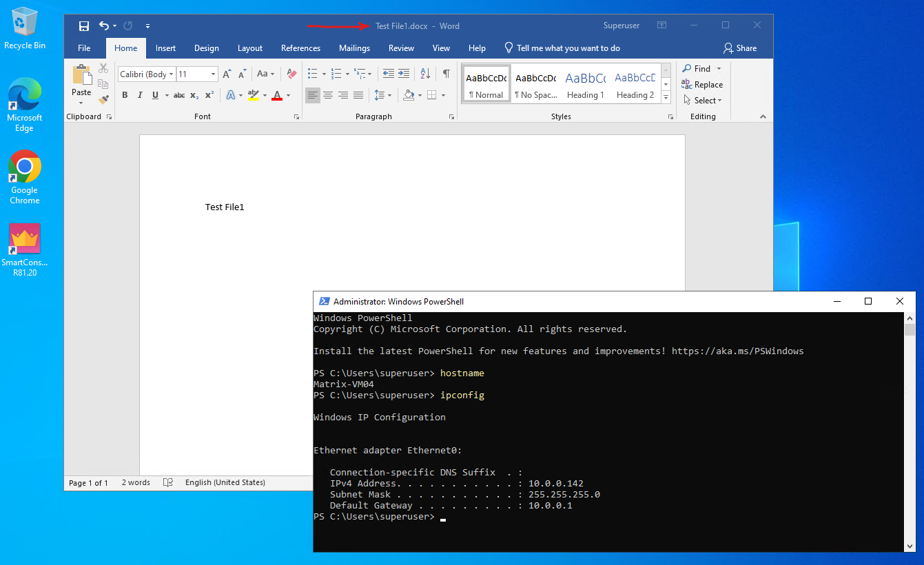
Task: Toggle Bold formatting
Action: click(125, 95)
